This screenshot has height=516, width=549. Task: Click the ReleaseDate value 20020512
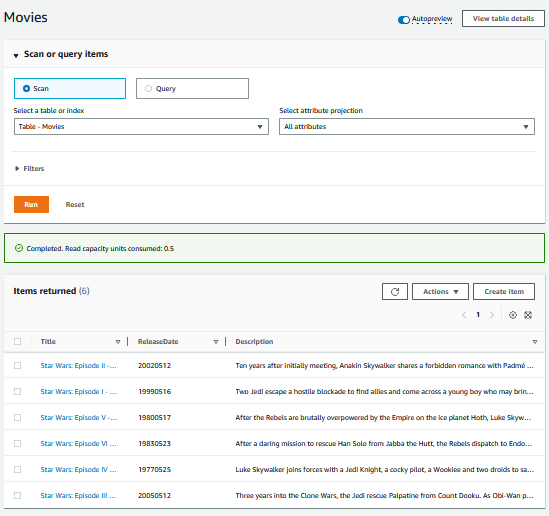pyautogui.click(x=154, y=365)
